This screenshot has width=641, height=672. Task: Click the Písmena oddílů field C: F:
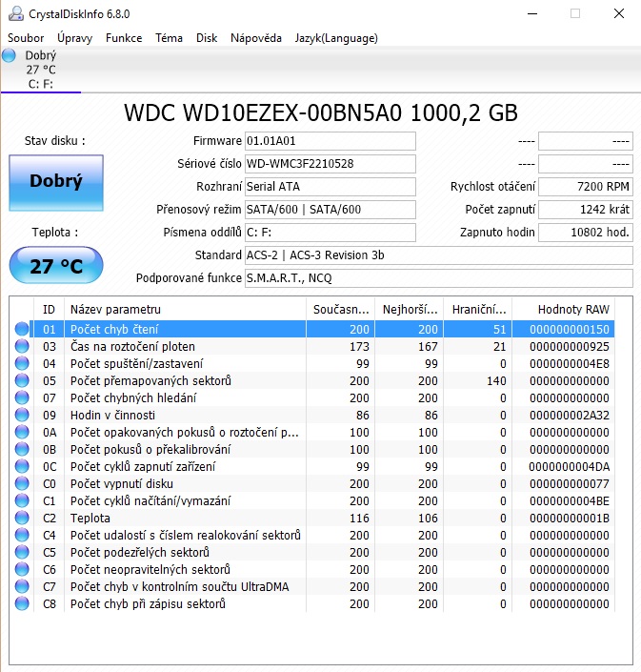coord(331,233)
